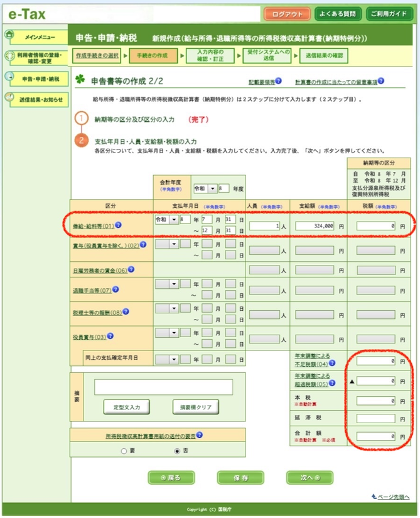This screenshot has height=518, width=420.
Task: Click 摘要欄クリア button
Action: (195, 407)
